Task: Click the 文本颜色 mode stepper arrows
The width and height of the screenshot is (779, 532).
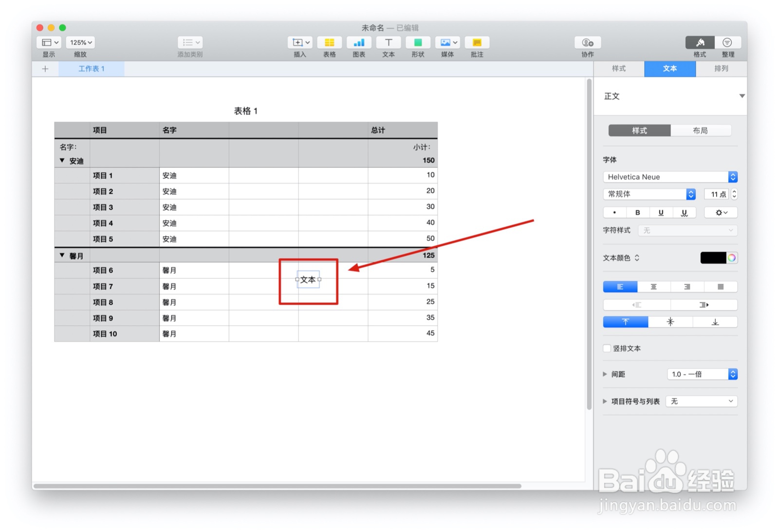Action: (x=637, y=258)
